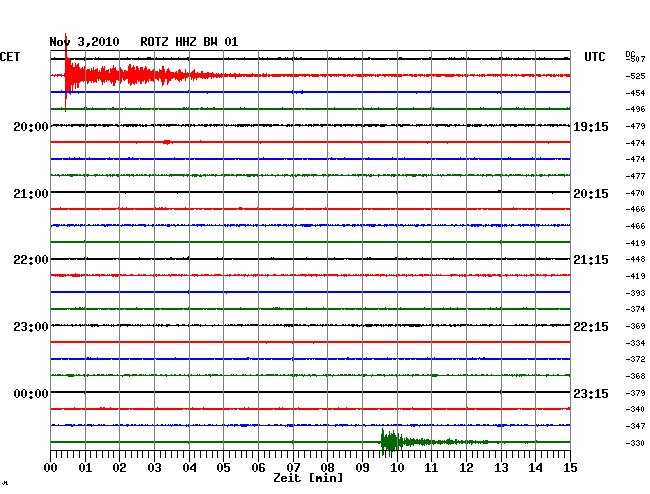650x494 pixels.
Task: Click the "15" minute axis label
Action: (x=570, y=468)
